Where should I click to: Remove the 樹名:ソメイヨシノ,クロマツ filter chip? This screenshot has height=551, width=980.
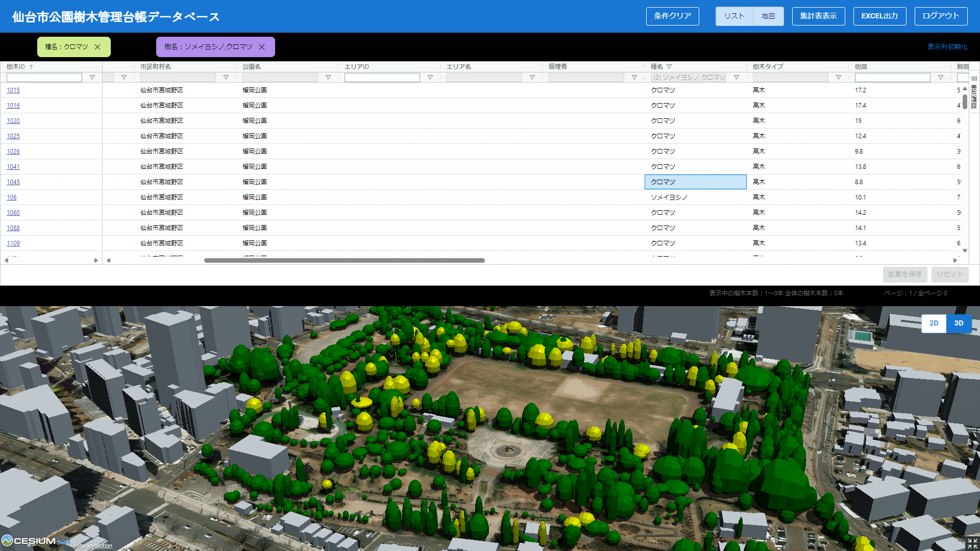(x=262, y=47)
